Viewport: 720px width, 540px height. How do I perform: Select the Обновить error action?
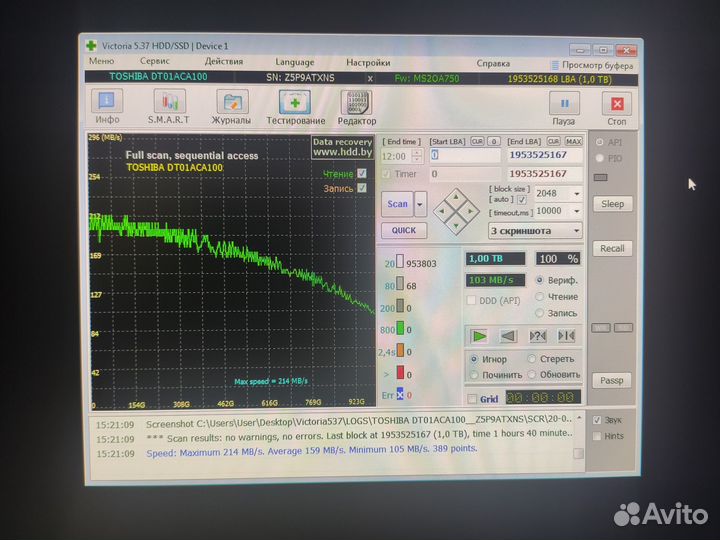(x=532, y=374)
